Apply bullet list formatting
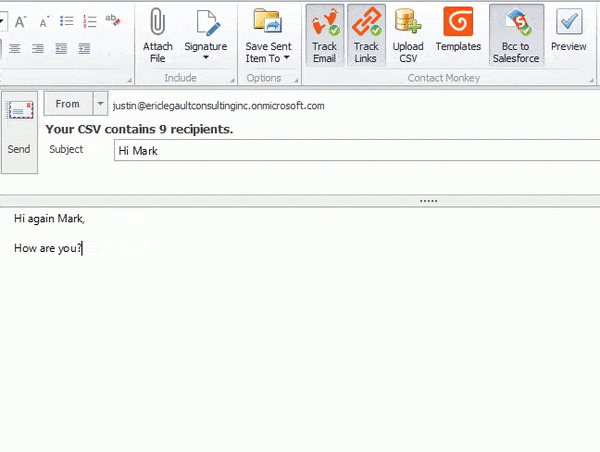The image size is (600, 452). click(x=67, y=21)
